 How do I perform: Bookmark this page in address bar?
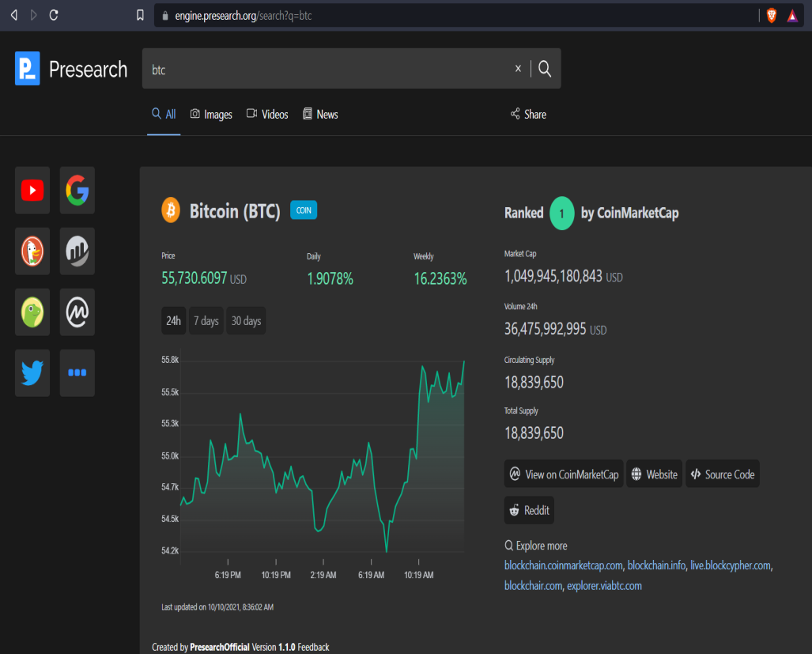[140, 16]
